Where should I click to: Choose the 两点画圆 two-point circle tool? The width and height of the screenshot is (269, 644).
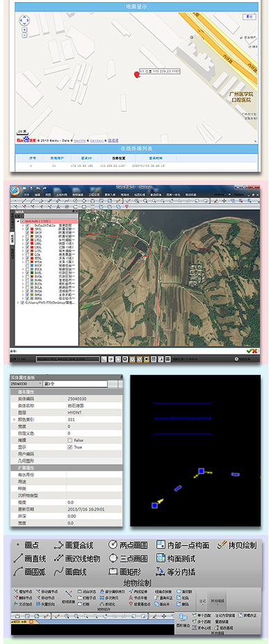point(128,545)
